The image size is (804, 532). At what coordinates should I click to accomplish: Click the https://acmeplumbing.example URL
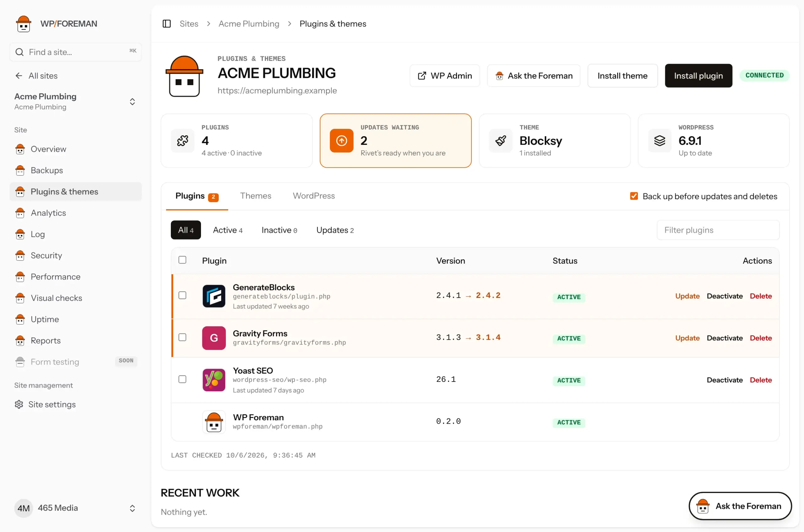[x=277, y=90]
